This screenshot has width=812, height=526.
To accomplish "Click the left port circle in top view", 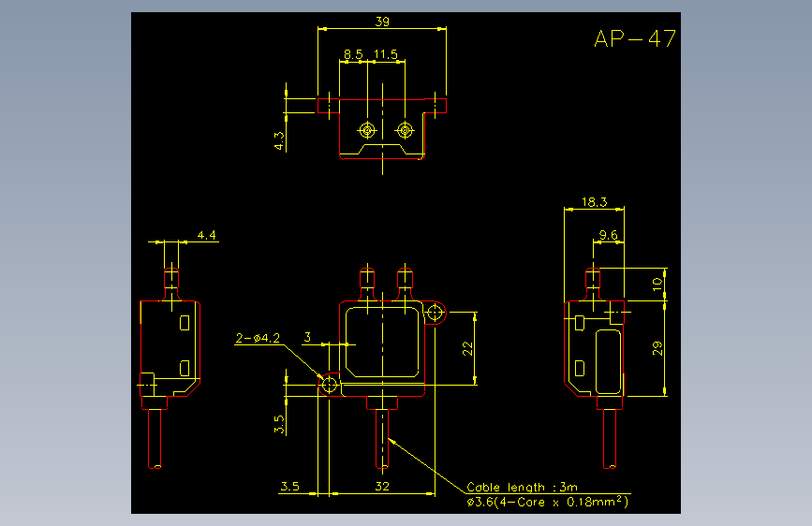I will (367, 130).
